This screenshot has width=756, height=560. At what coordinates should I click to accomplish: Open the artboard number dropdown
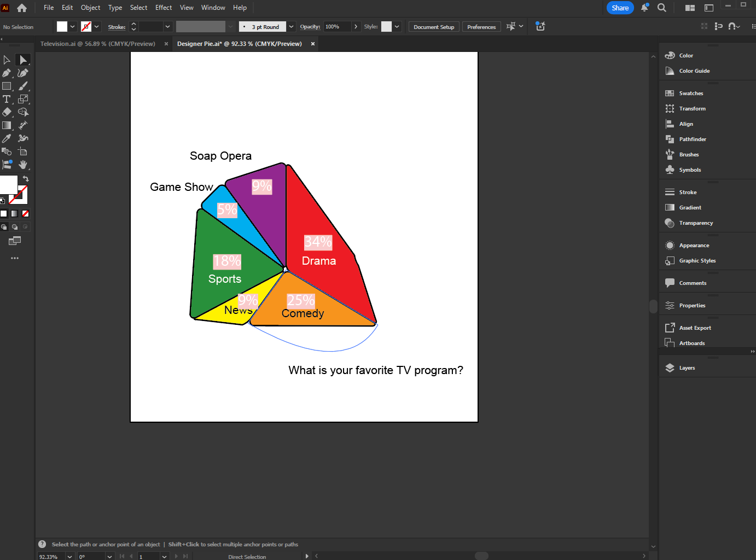164,556
